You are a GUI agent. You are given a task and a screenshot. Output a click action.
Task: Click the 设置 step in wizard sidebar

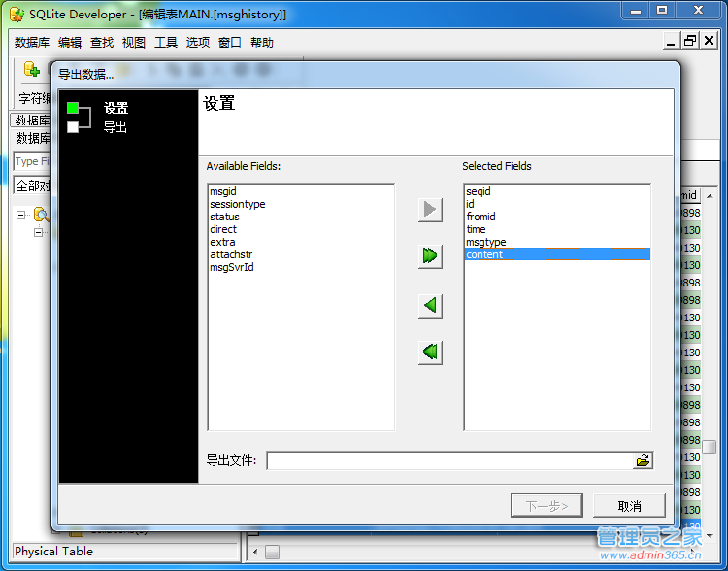coord(116,108)
